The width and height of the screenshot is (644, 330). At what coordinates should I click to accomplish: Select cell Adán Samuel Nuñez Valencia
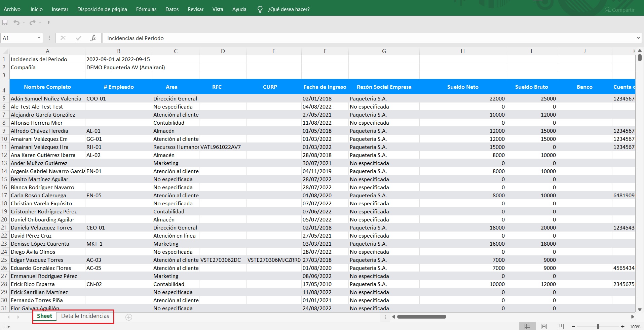tap(47, 98)
